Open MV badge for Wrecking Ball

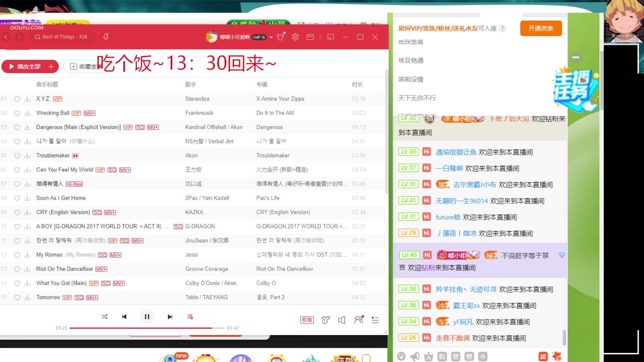click(x=90, y=113)
